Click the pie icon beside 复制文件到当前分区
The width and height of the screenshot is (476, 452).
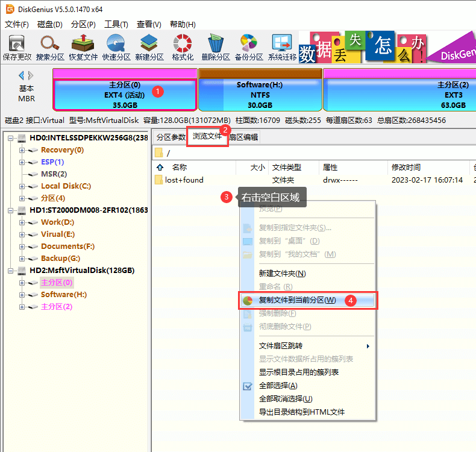click(248, 301)
